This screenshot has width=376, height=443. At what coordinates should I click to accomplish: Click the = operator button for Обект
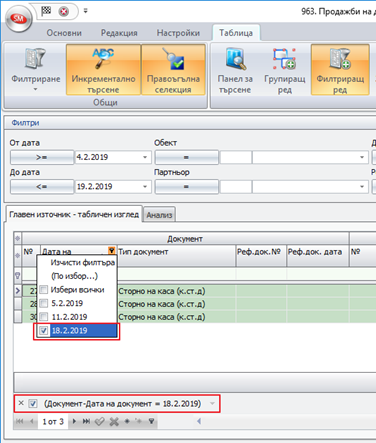click(x=187, y=157)
